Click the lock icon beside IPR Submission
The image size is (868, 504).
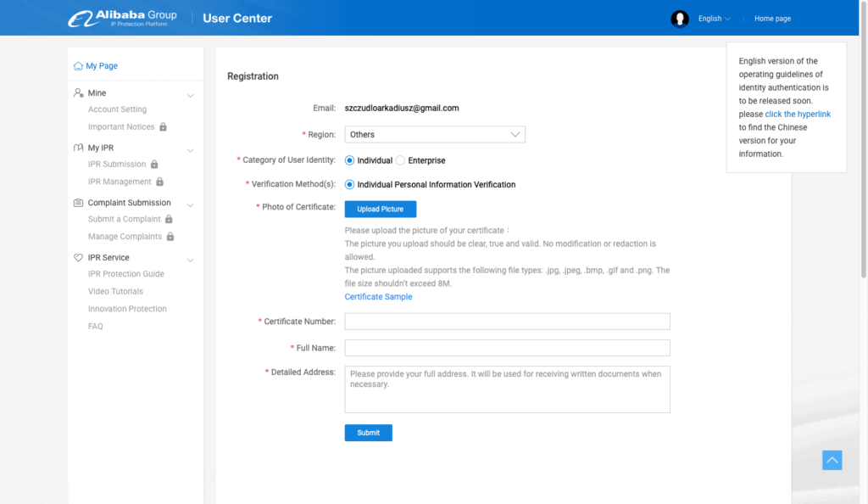pyautogui.click(x=155, y=165)
